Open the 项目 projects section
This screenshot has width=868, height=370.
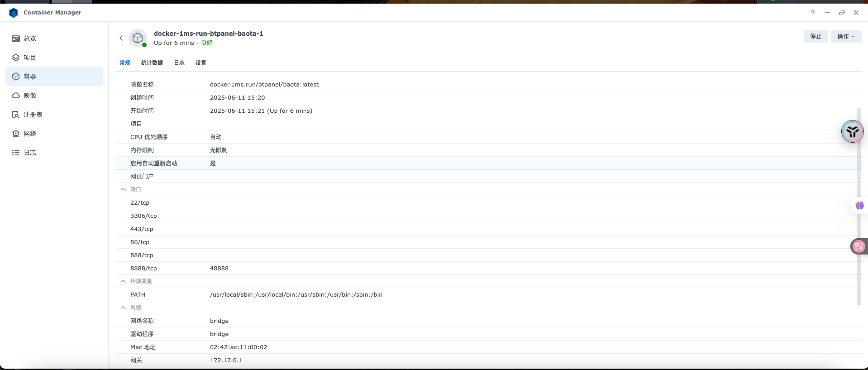click(54, 58)
